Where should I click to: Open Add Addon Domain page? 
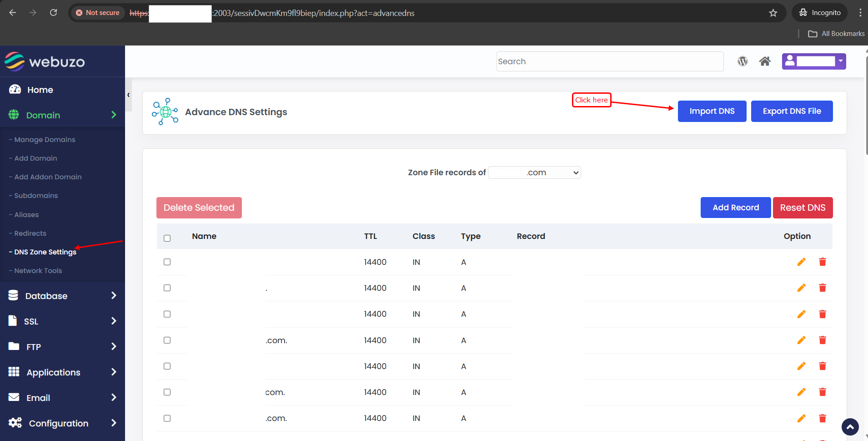pos(48,177)
